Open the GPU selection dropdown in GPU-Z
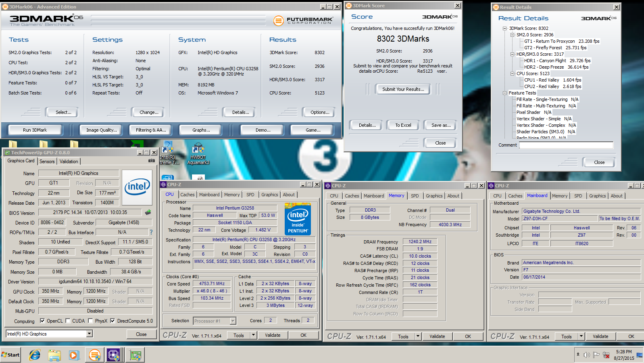 (x=90, y=334)
